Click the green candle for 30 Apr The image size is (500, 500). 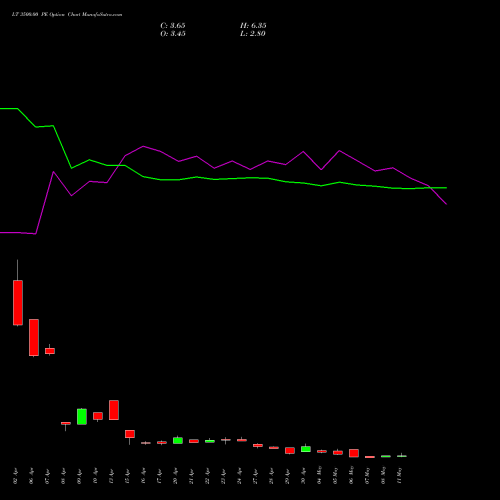[x=306, y=449]
